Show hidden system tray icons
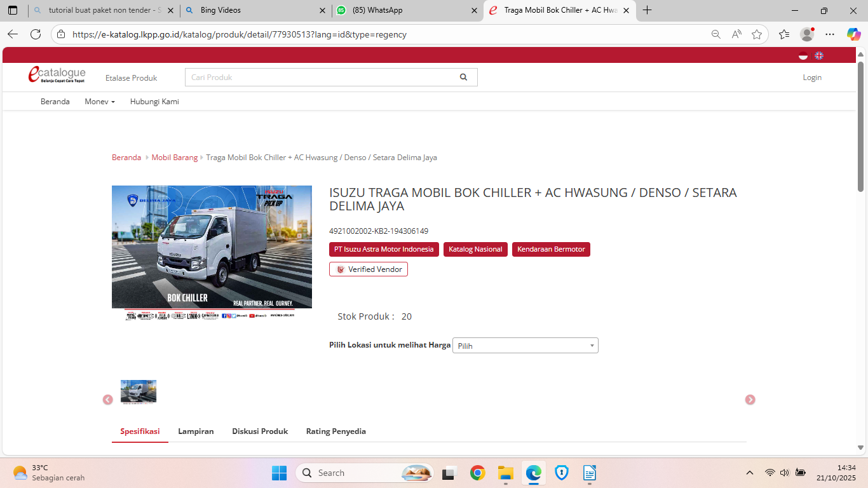This screenshot has height=488, width=868. [x=750, y=473]
